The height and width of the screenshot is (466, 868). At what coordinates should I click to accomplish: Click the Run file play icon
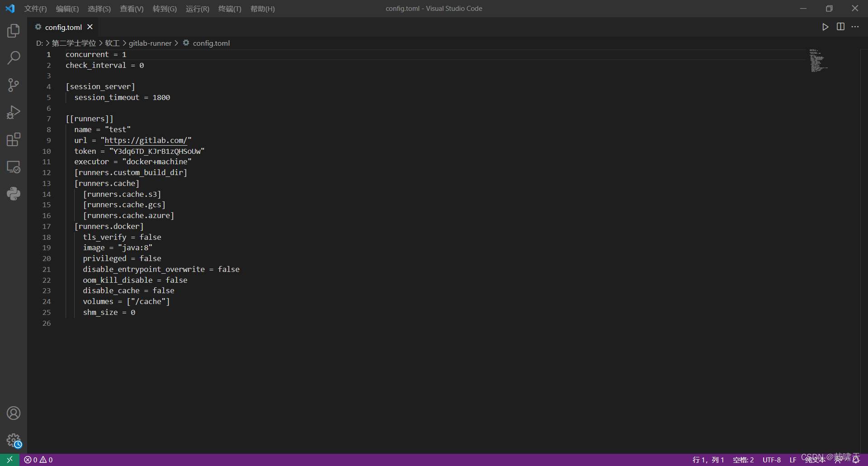click(825, 27)
